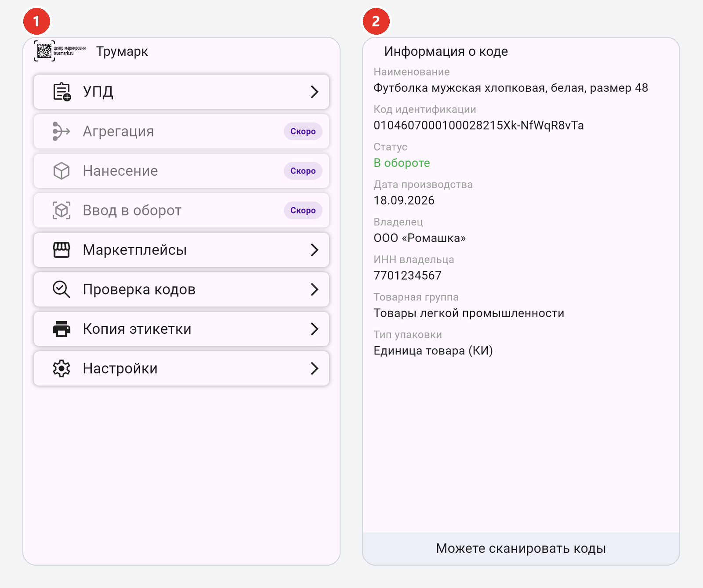Select the Нанесение menu item

pyautogui.click(x=181, y=171)
